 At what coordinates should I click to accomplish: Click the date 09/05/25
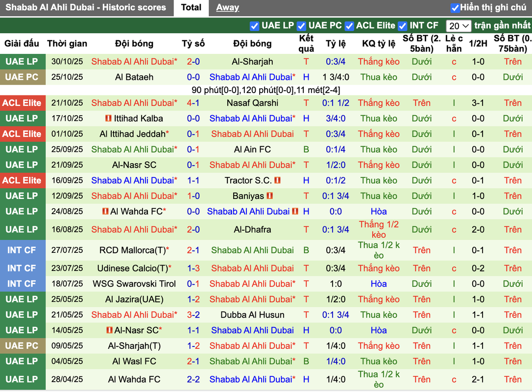tap(67, 346)
